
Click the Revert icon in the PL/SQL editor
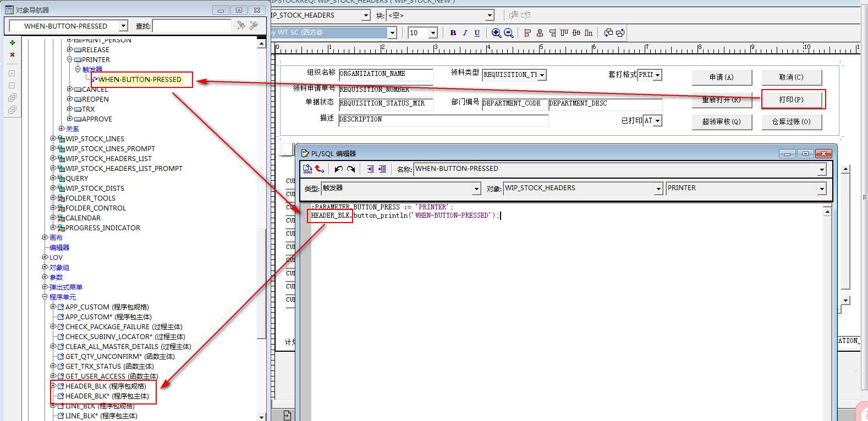coord(320,169)
